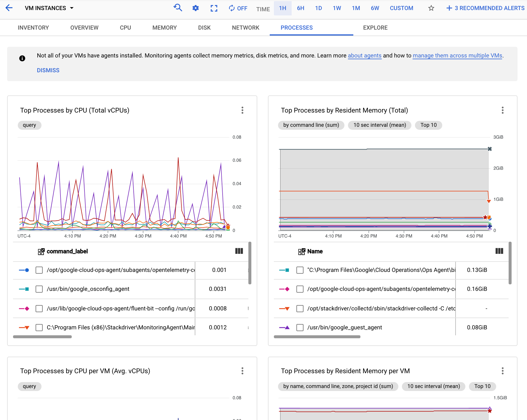Open the search icon in the toolbar

178,8
